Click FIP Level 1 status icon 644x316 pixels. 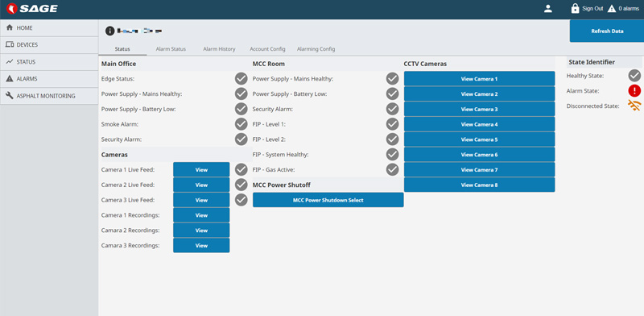click(x=393, y=124)
